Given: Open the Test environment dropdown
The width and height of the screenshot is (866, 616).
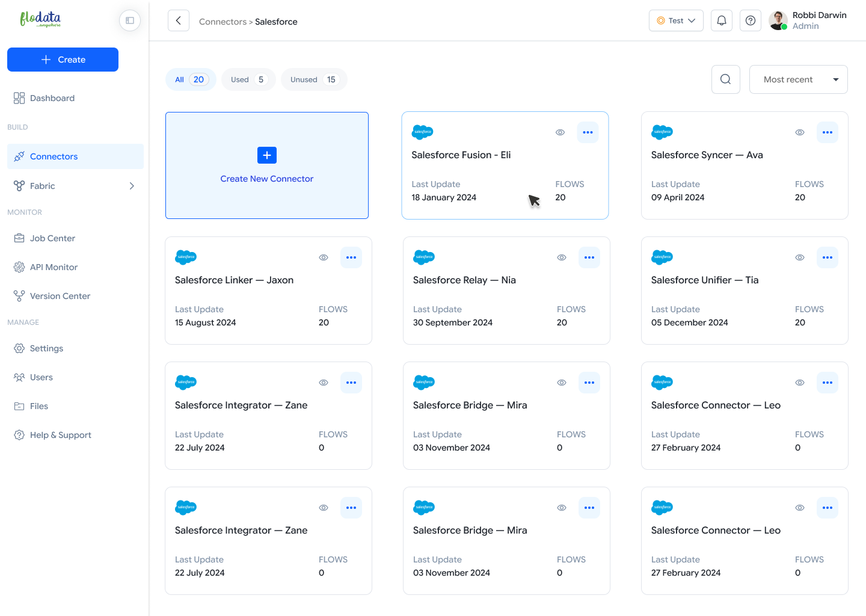Looking at the screenshot, I should point(676,20).
